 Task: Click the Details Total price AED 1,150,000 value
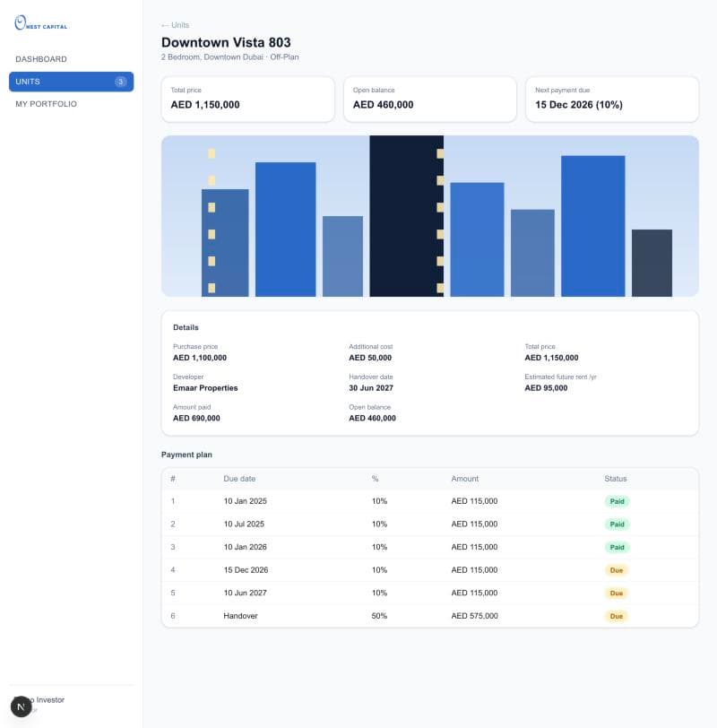click(x=551, y=358)
